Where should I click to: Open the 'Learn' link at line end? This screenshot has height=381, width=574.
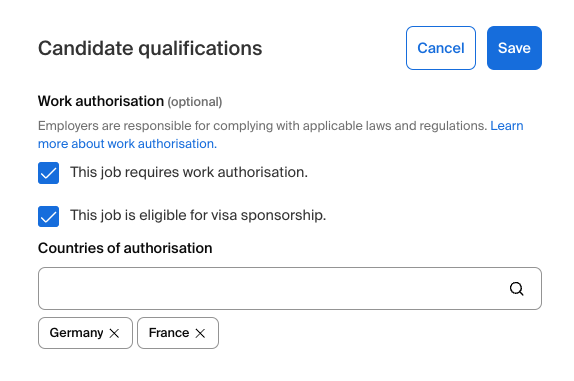507,126
